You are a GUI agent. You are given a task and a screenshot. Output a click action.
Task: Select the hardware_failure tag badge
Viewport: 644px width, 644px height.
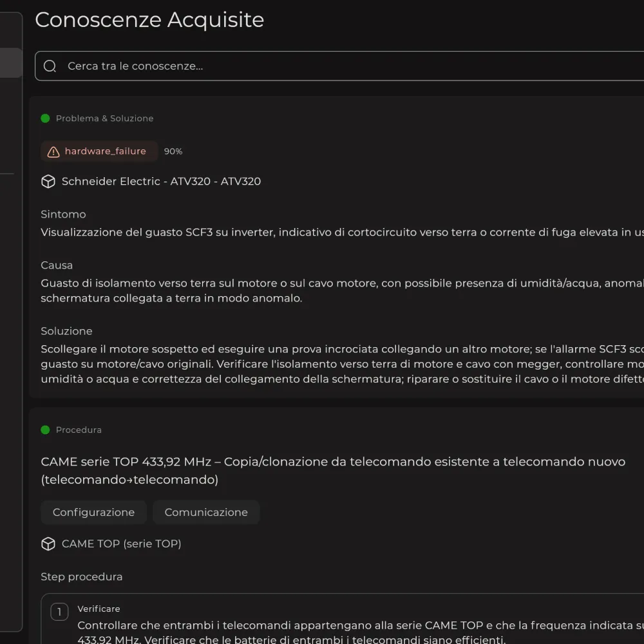pos(99,151)
